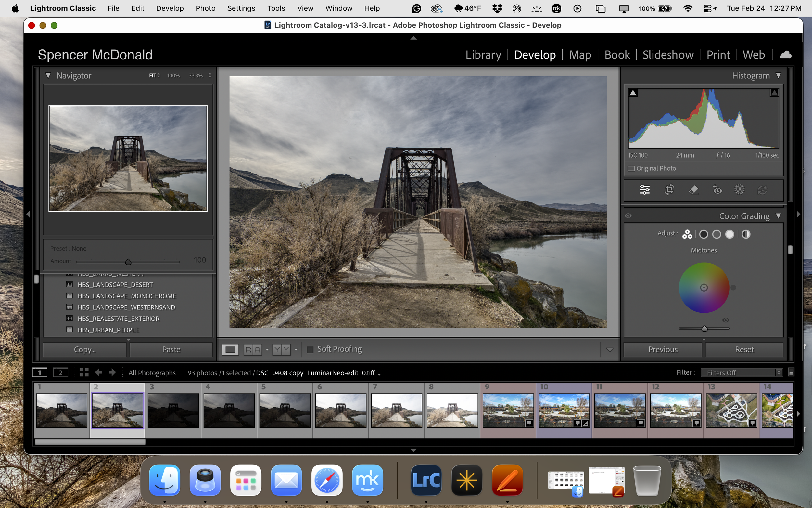Viewport: 812px width, 508px height.
Task: Select the Healing tool
Action: click(x=694, y=190)
